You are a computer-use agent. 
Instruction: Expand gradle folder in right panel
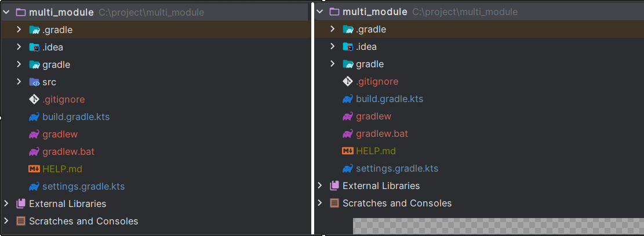click(333, 64)
